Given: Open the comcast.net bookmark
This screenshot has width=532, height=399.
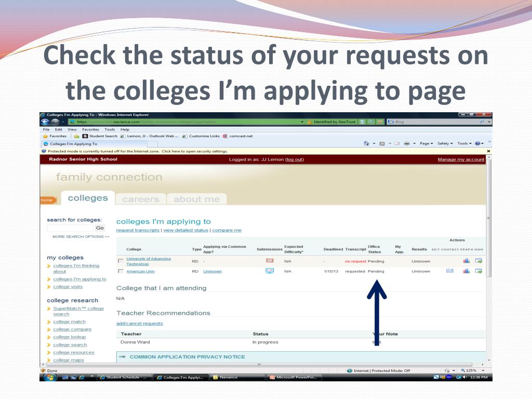Looking at the screenshot, I should click(x=237, y=136).
